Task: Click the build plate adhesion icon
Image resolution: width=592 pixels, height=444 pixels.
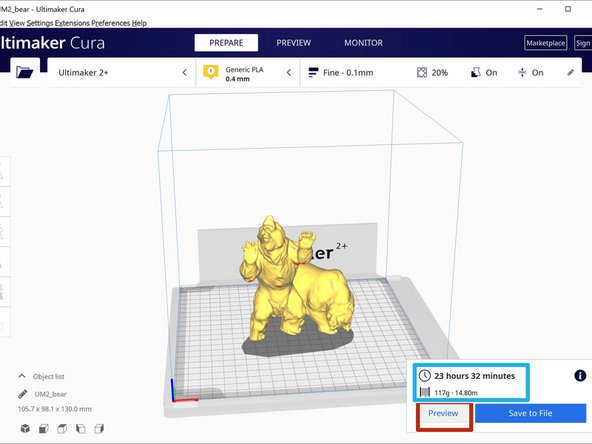Action: [x=522, y=72]
